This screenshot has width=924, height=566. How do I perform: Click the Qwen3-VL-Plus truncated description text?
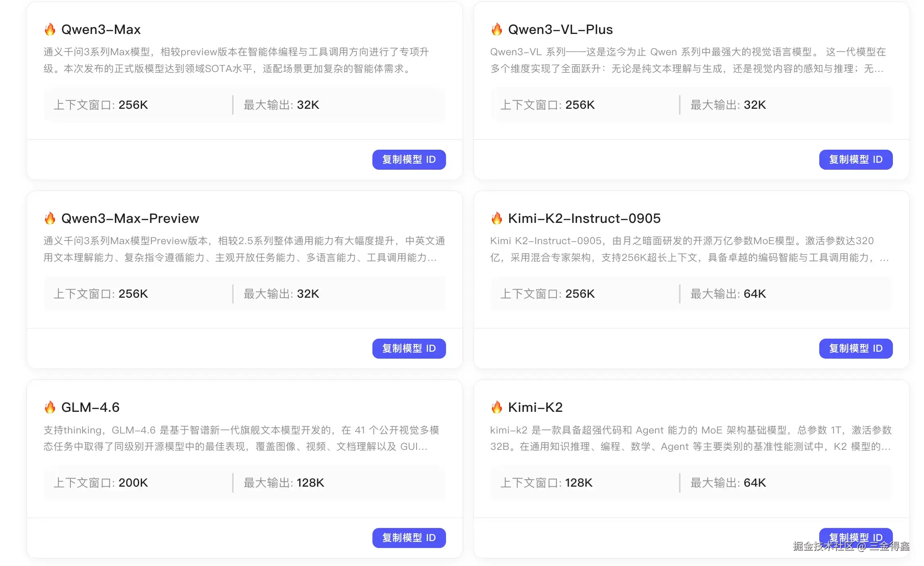[x=687, y=61]
